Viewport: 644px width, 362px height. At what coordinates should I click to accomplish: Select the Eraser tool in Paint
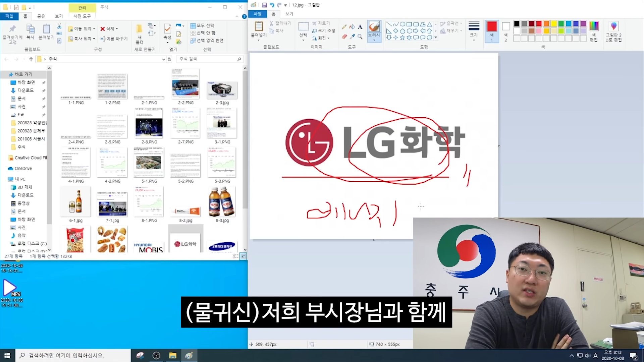pos(344,37)
